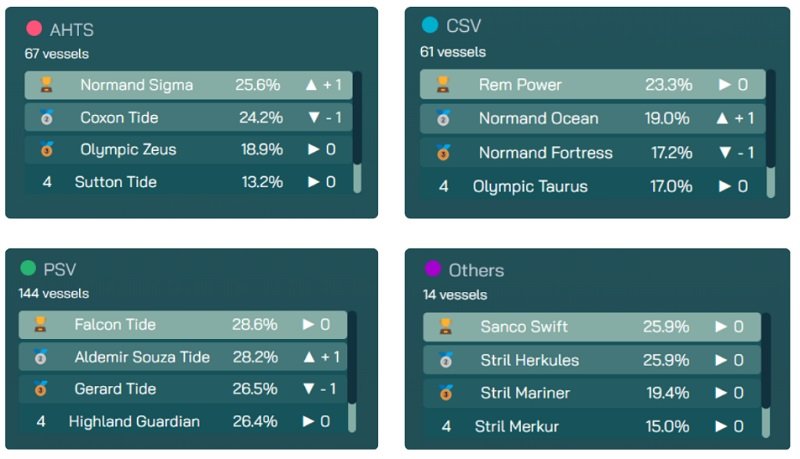Click the pink AHTS category dot
800x459 pixels.
click(x=34, y=30)
